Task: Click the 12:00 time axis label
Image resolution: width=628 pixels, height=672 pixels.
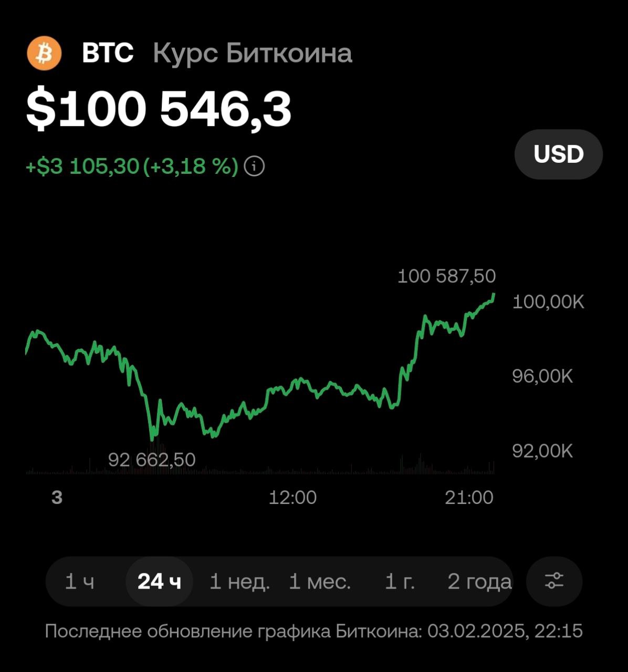Action: (x=292, y=497)
